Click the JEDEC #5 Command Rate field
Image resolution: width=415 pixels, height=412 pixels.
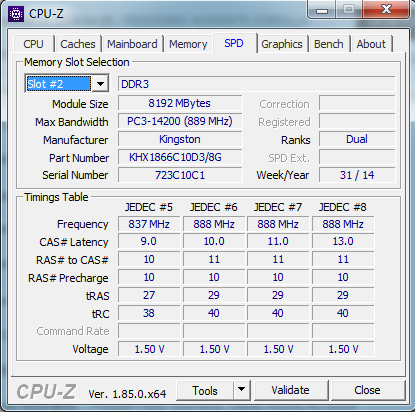149,331
